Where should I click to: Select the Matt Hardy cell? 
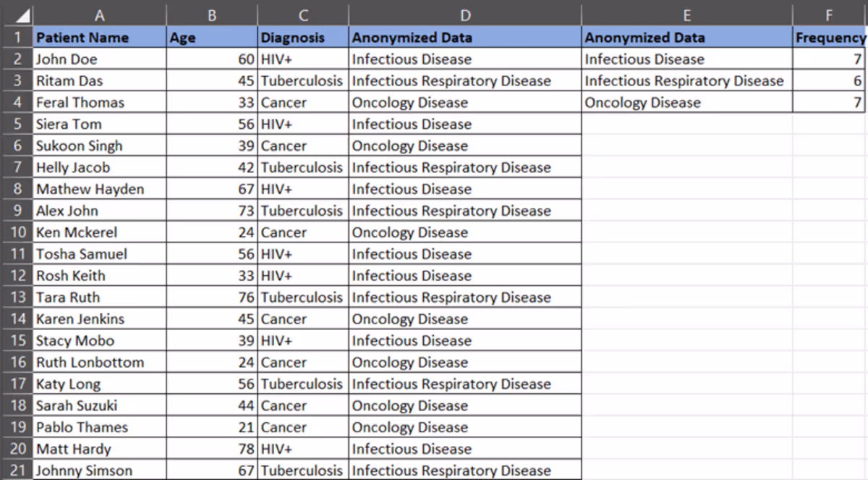[100, 449]
